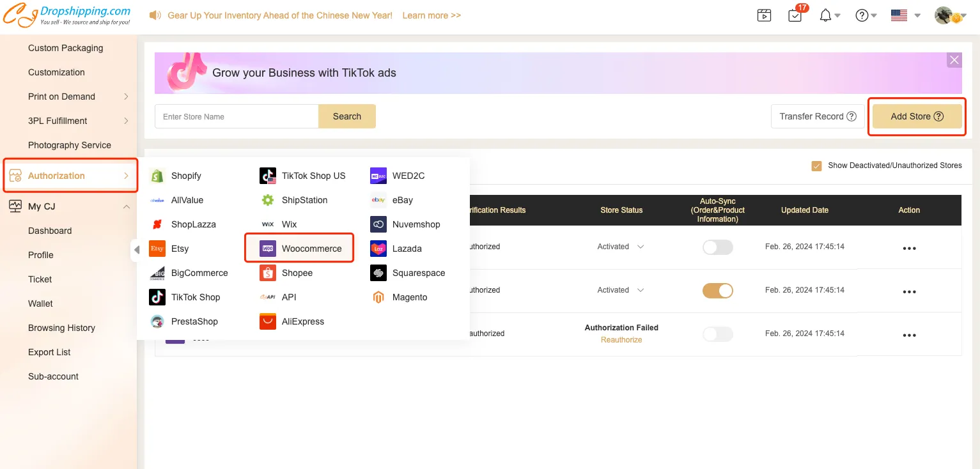Uncheck Show Deactivated/Unauthorized Stores checkbox
Screen dimensions: 980x469
[816, 165]
